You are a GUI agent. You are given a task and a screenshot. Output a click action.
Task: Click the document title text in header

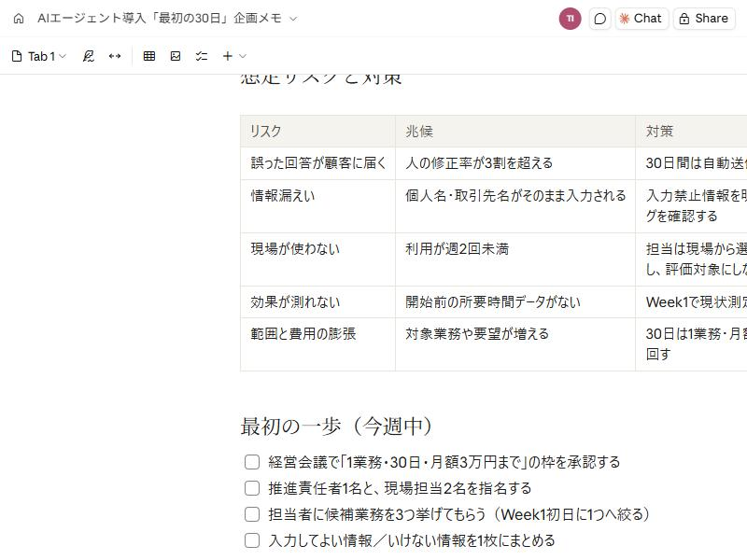[160, 19]
